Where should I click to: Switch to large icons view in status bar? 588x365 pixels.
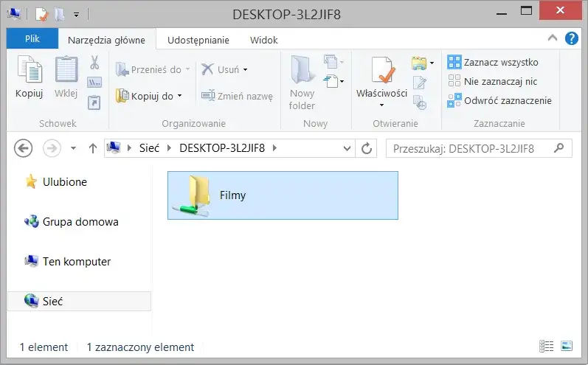(x=567, y=346)
